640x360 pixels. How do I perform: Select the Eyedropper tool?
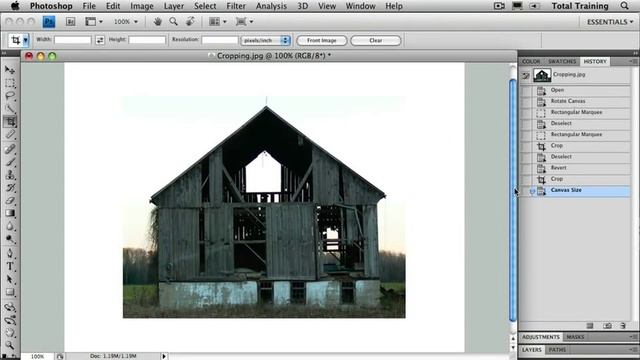click(x=10, y=134)
